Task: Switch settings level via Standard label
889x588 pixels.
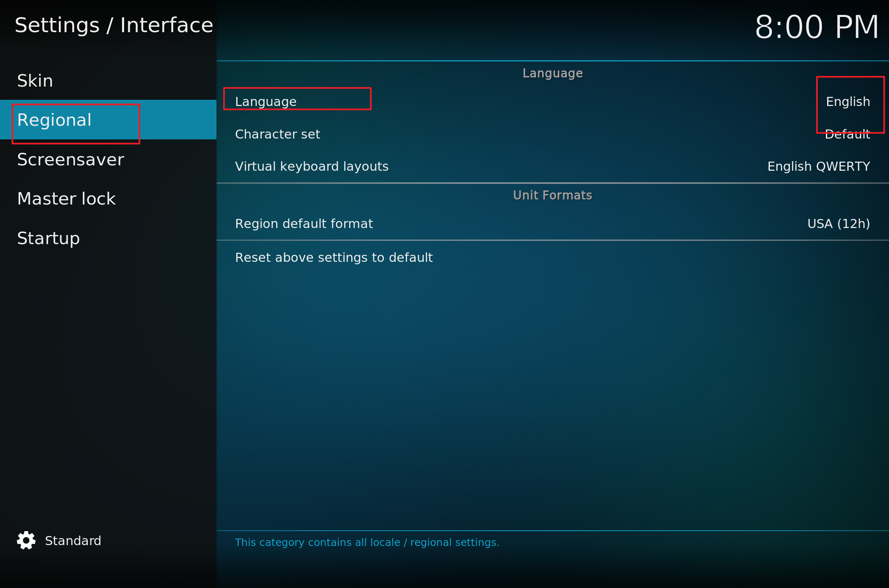Action: point(73,541)
